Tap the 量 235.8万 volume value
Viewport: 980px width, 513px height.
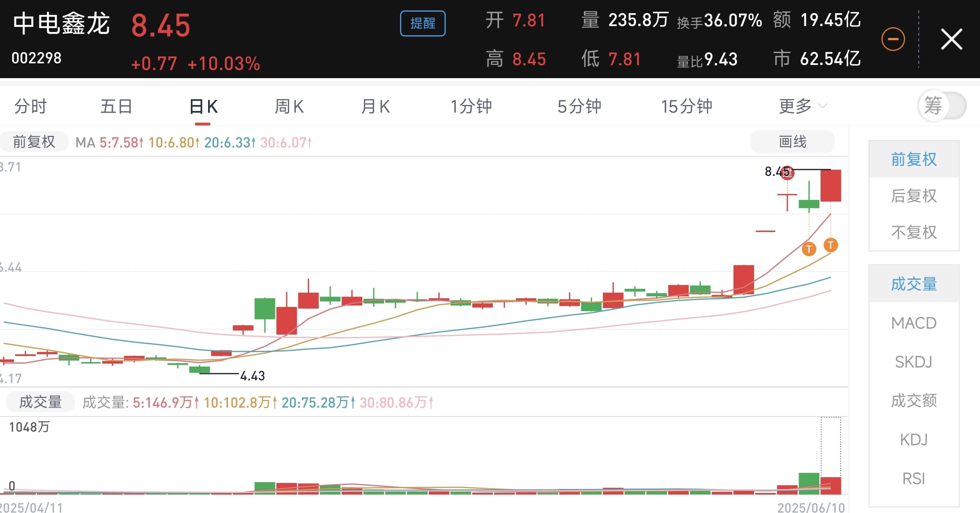[625, 20]
